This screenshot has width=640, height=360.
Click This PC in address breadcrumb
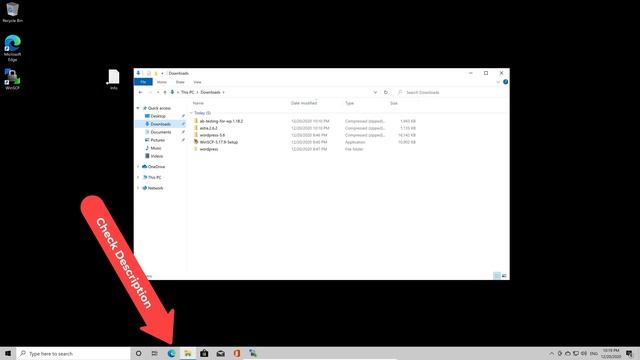click(x=188, y=92)
